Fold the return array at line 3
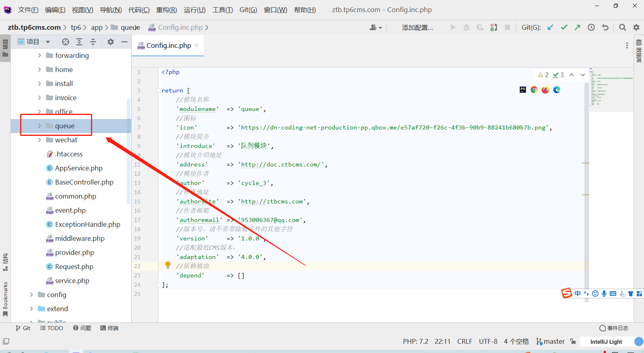644x353 pixels. click(x=158, y=90)
